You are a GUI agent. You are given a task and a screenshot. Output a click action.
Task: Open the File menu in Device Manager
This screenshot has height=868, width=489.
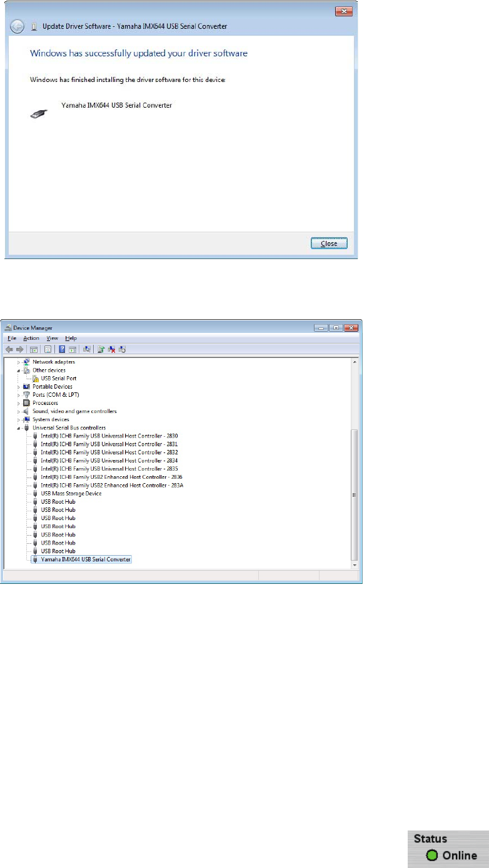click(x=12, y=338)
